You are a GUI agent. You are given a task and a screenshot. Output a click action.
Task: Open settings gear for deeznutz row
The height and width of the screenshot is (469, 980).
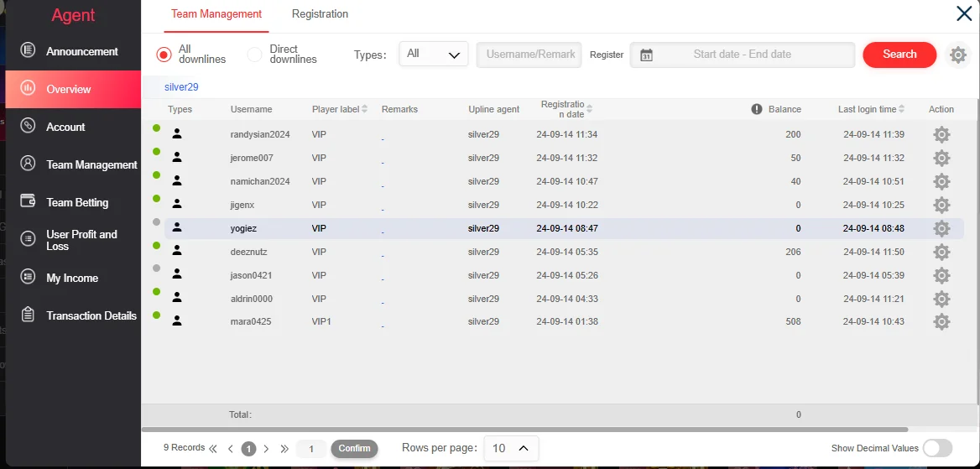941,252
